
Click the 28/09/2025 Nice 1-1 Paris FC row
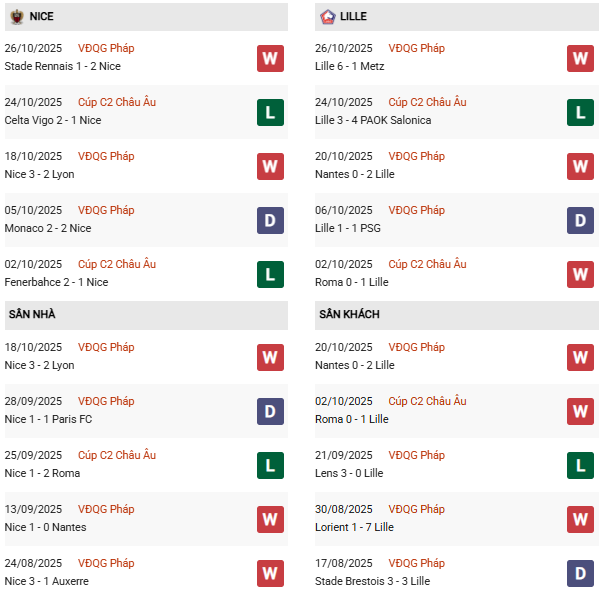130,410
